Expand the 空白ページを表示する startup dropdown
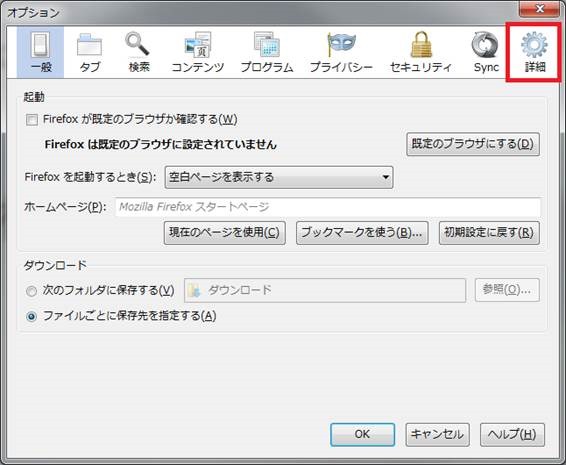 pyautogui.click(x=279, y=177)
